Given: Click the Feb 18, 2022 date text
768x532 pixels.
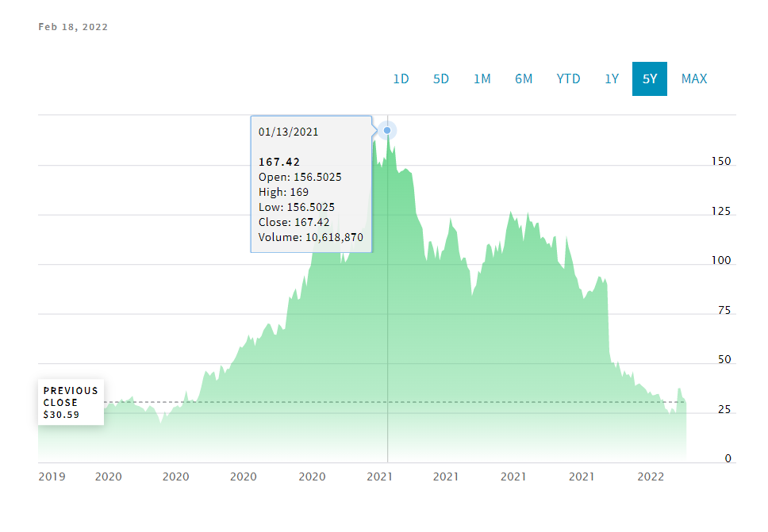Looking at the screenshot, I should pyautogui.click(x=73, y=27).
